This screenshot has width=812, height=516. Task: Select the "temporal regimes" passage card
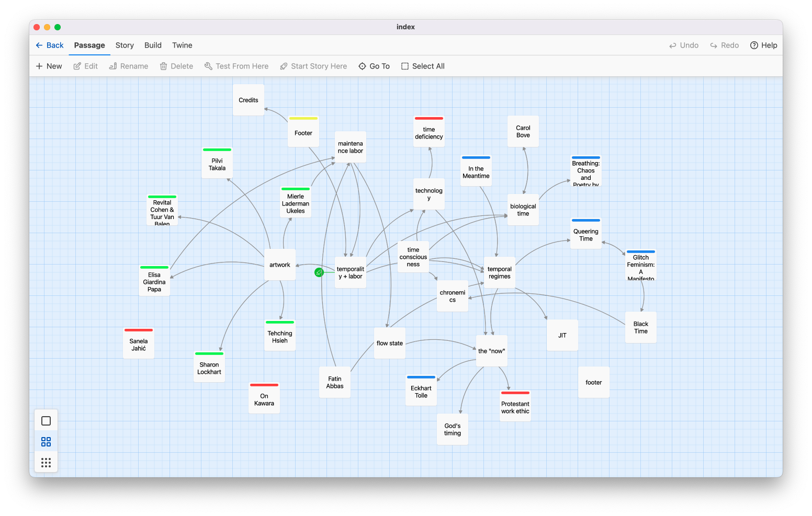500,273
